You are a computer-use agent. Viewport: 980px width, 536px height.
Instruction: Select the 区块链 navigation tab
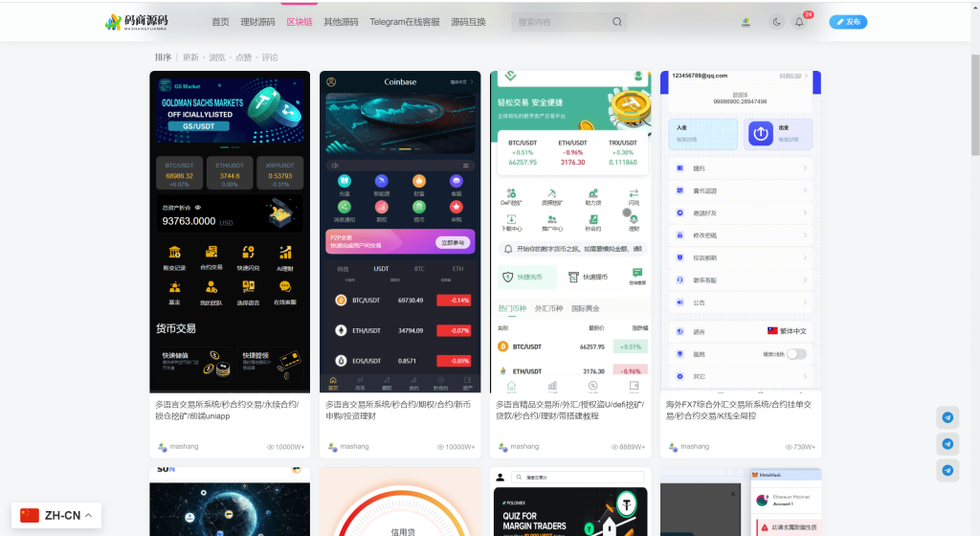click(300, 22)
